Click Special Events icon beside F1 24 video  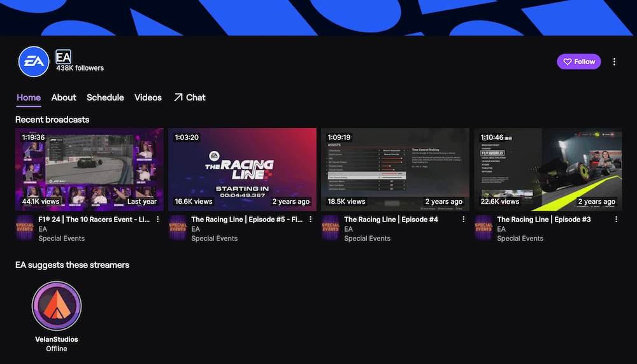click(24, 228)
